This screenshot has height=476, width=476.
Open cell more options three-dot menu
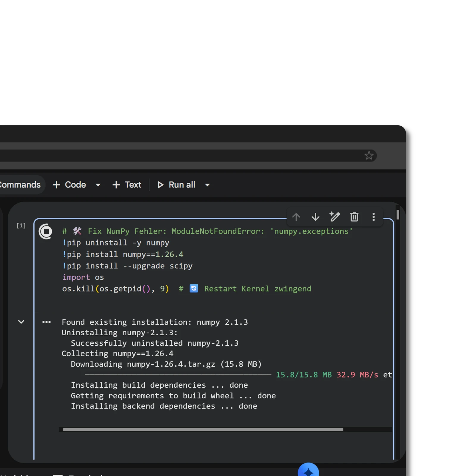tap(374, 217)
